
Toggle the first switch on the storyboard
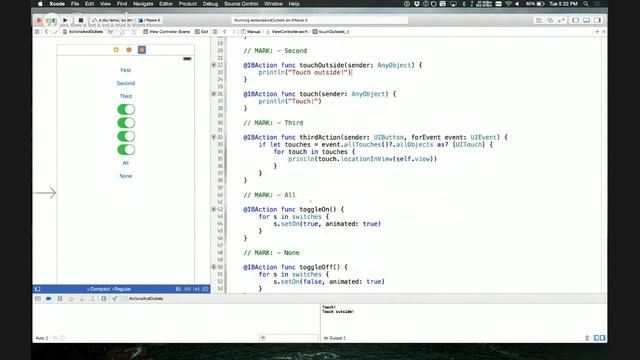(126, 109)
